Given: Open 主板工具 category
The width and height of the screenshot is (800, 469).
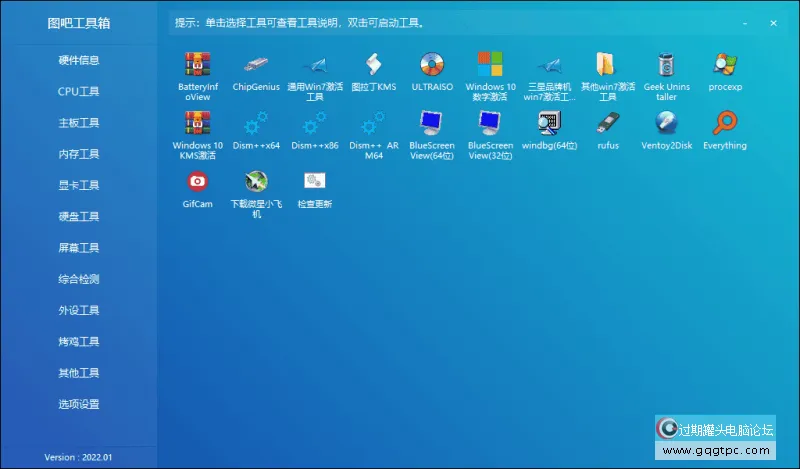Looking at the screenshot, I should click(79, 122).
